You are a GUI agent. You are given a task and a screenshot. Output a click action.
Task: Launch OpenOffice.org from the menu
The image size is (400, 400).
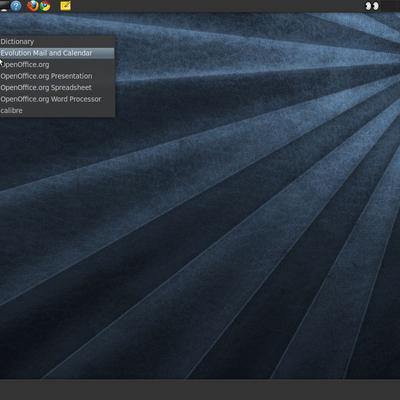[57, 65]
